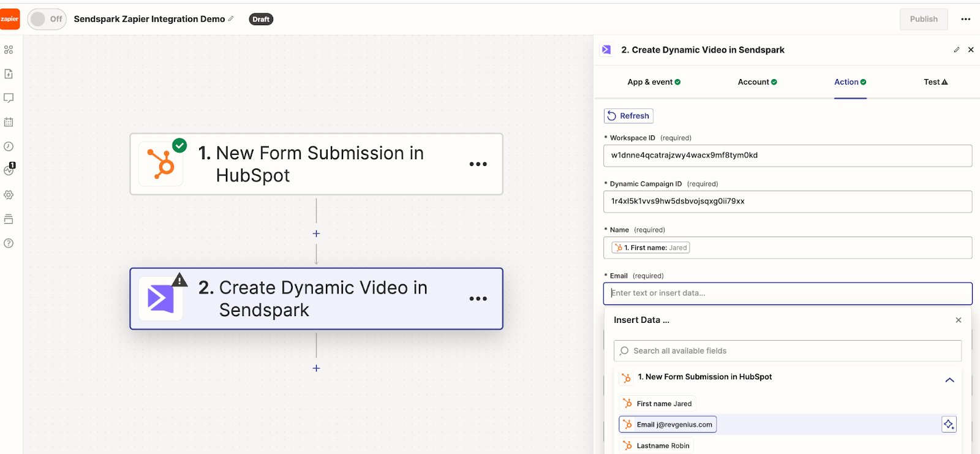Screen dimensions: 980x454
Task: Open the history clock sidebar icon
Action: pyautogui.click(x=9, y=146)
